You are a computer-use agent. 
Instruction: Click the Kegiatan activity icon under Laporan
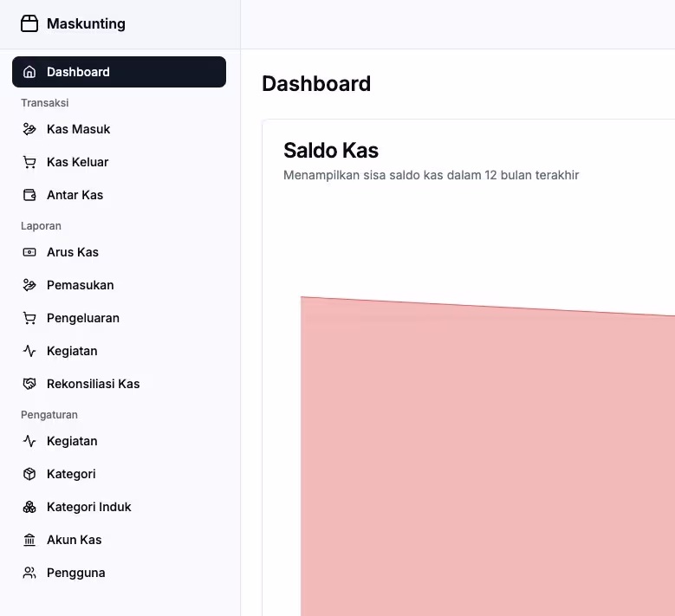29,351
